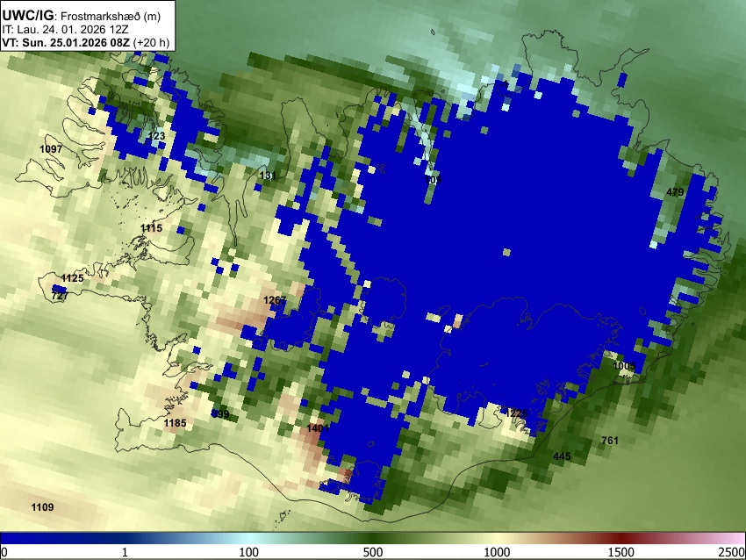The width and height of the screenshot is (746, 560).
Task: Click the 500 legend tick label
Action: click(373, 552)
